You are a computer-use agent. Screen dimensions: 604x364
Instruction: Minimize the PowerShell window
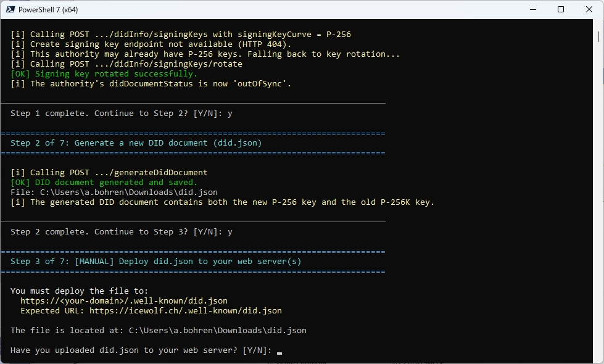[532, 9]
